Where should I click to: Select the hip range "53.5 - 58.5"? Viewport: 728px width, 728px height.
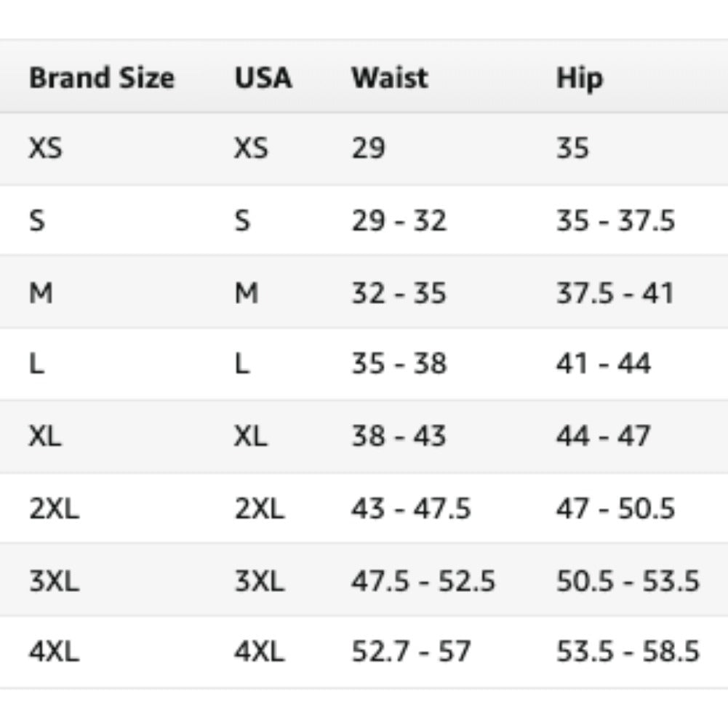coord(628,651)
